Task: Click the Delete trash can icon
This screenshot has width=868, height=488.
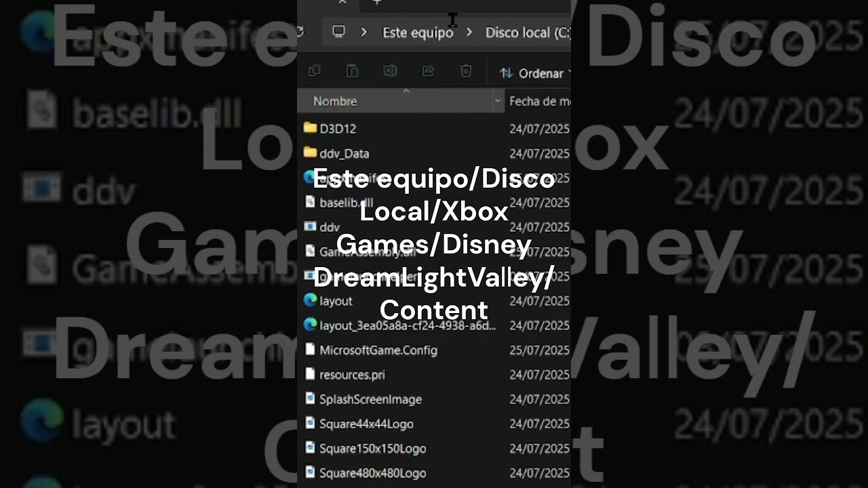Action: pyautogui.click(x=466, y=70)
